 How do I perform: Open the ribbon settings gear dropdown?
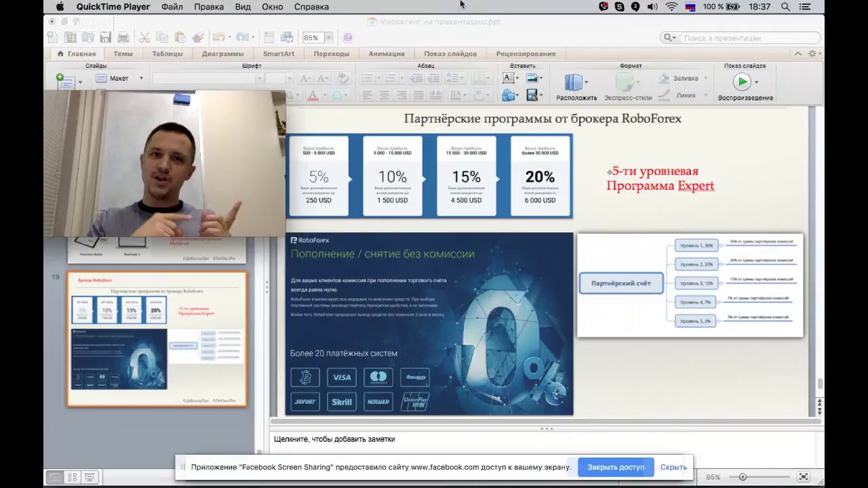click(814, 54)
